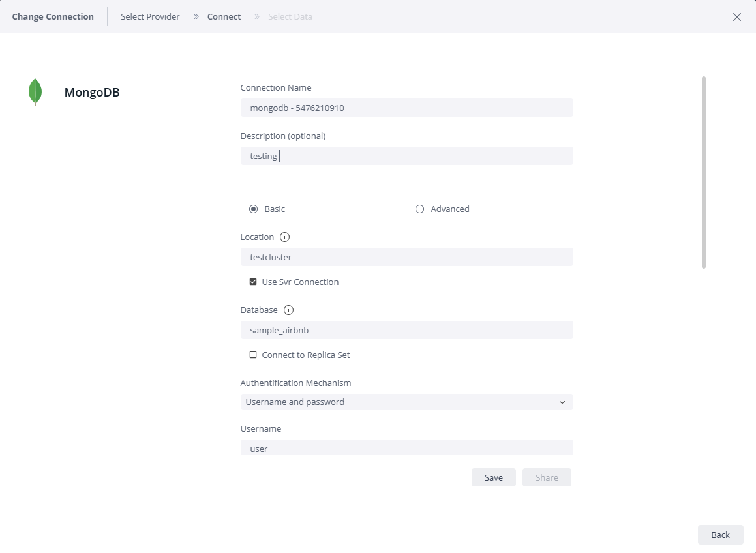The image size is (756, 553).
Task: Click the MongoDB leaf logo
Action: (35, 91)
